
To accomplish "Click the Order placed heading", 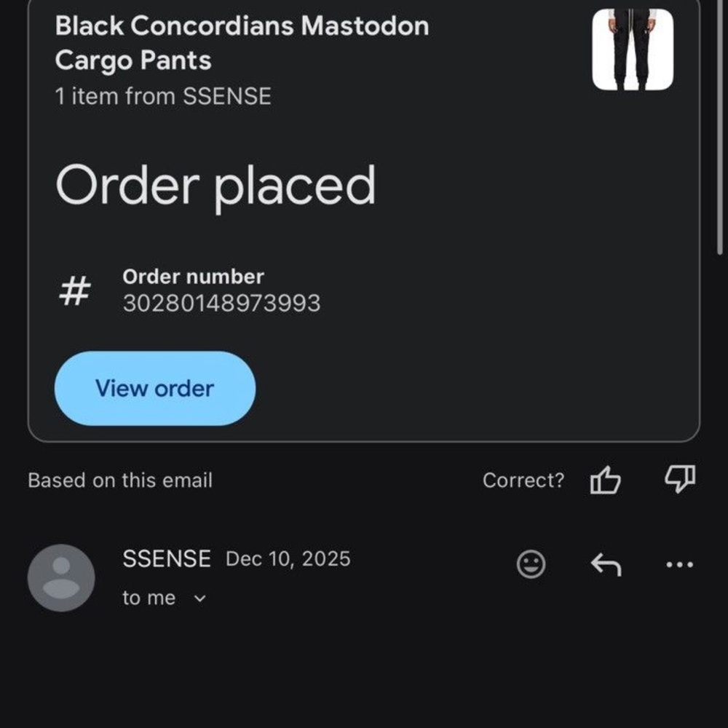I will [x=216, y=186].
